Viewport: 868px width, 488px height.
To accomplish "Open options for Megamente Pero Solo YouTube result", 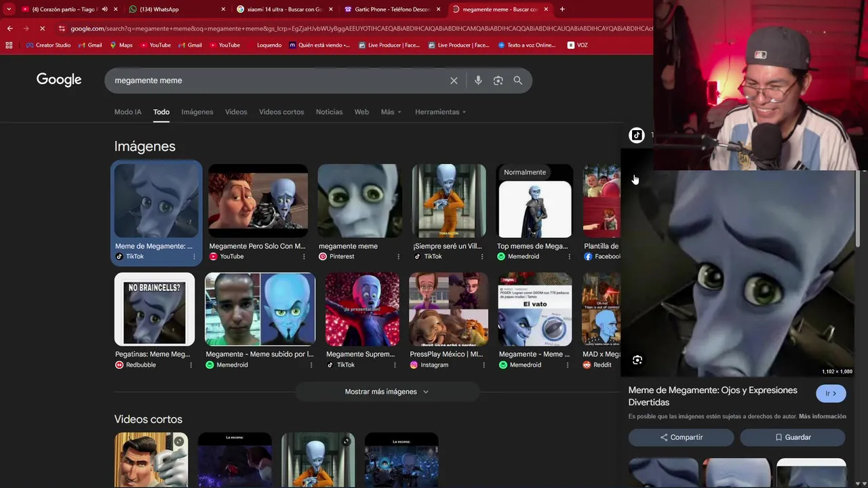I will tap(304, 257).
